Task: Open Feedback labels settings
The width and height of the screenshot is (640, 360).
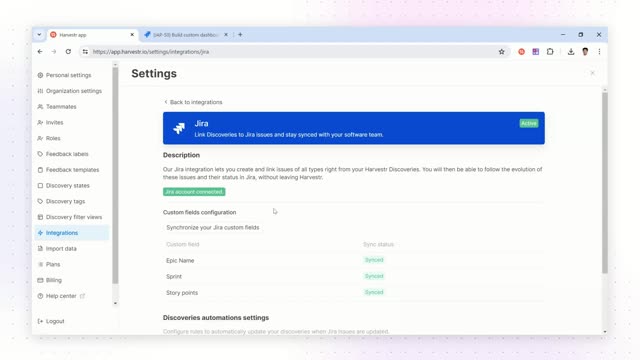Action: (x=63, y=154)
